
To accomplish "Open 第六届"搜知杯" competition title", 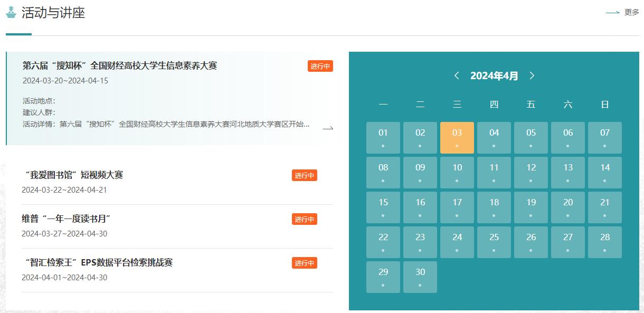I will click(x=120, y=65).
